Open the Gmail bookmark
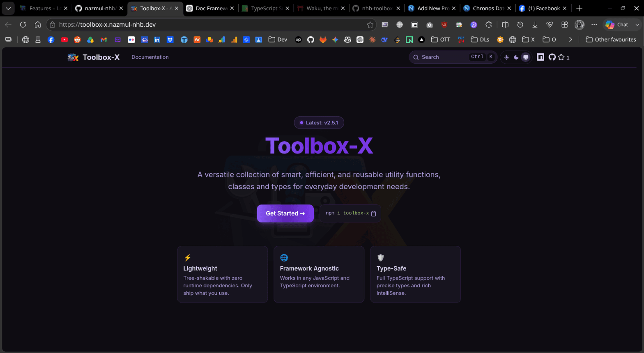 click(103, 40)
